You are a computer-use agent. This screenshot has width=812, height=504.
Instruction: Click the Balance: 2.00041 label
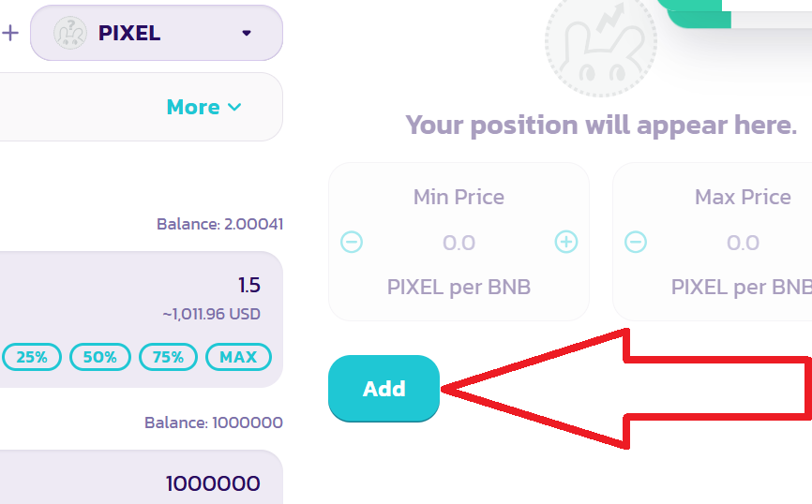pos(220,224)
